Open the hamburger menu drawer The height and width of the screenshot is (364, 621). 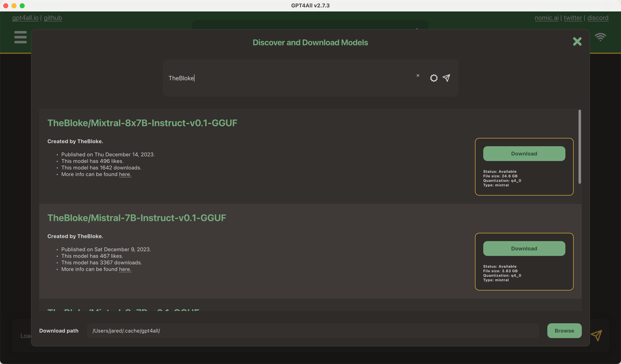pyautogui.click(x=21, y=37)
